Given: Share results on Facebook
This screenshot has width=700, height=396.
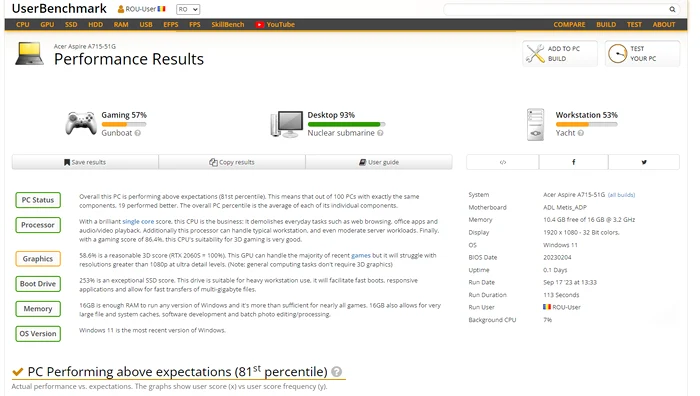Looking at the screenshot, I should click(x=574, y=162).
